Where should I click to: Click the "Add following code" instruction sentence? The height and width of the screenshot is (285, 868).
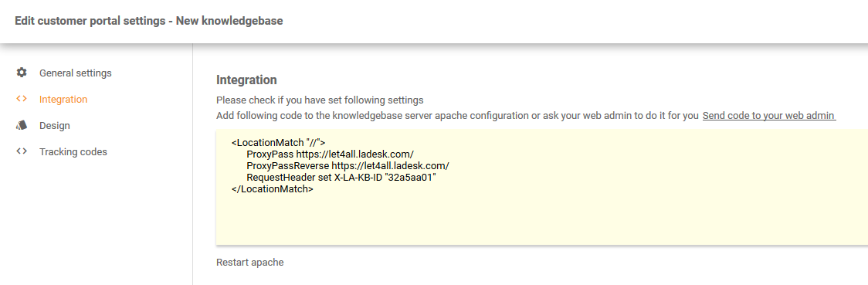(457, 116)
